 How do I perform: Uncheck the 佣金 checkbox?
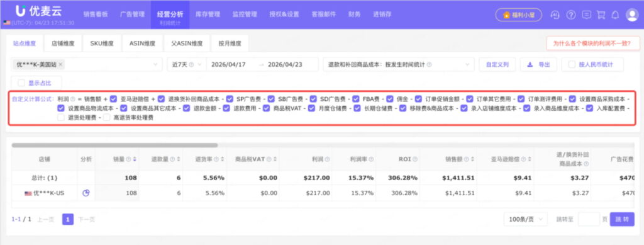coord(390,99)
